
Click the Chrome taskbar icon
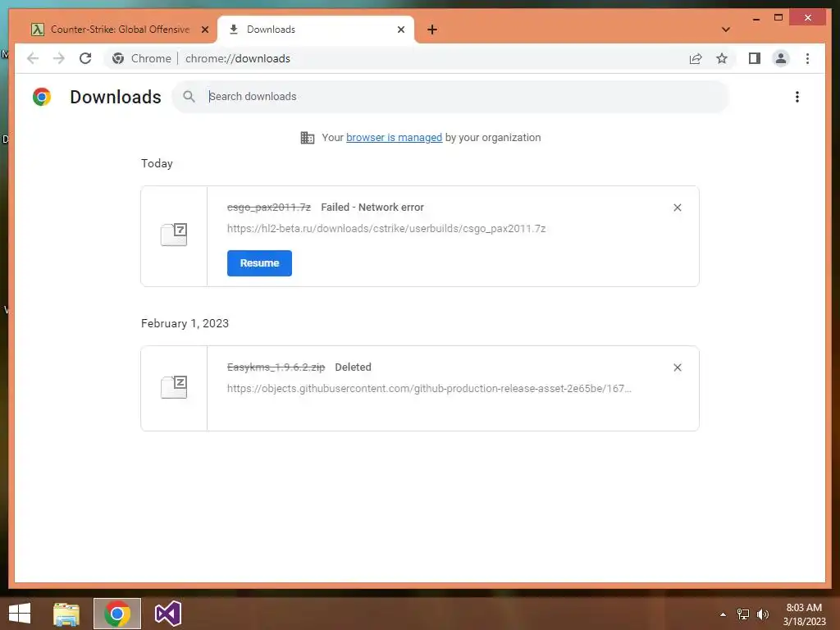click(117, 614)
